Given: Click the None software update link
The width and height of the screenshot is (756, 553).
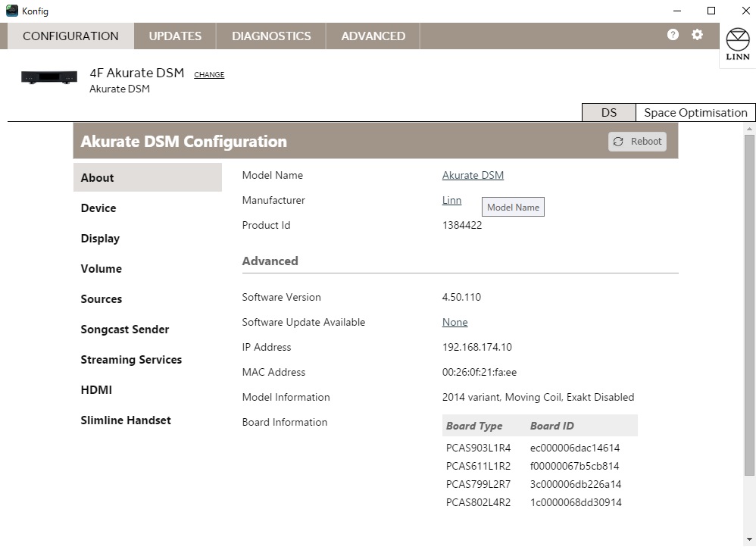Looking at the screenshot, I should click(x=455, y=323).
